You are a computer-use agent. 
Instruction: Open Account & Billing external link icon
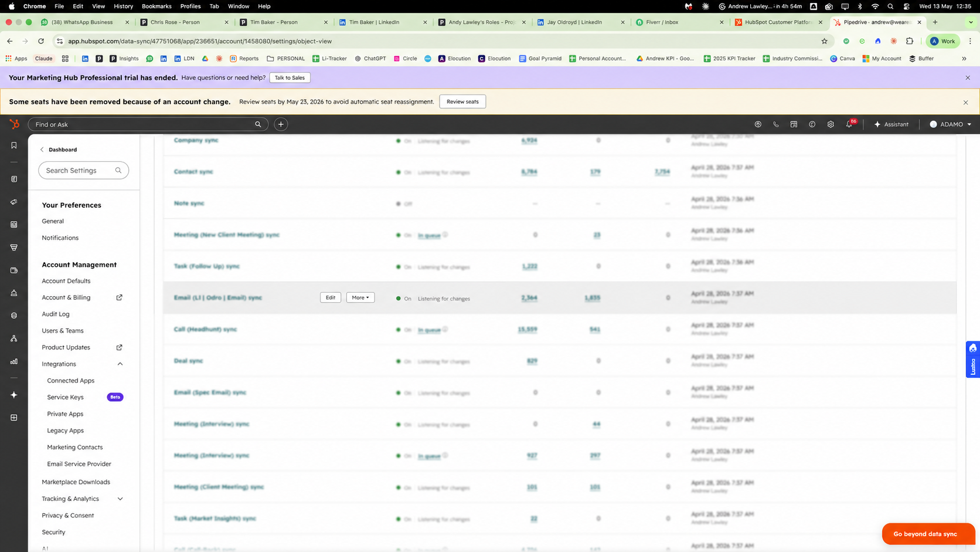(120, 297)
